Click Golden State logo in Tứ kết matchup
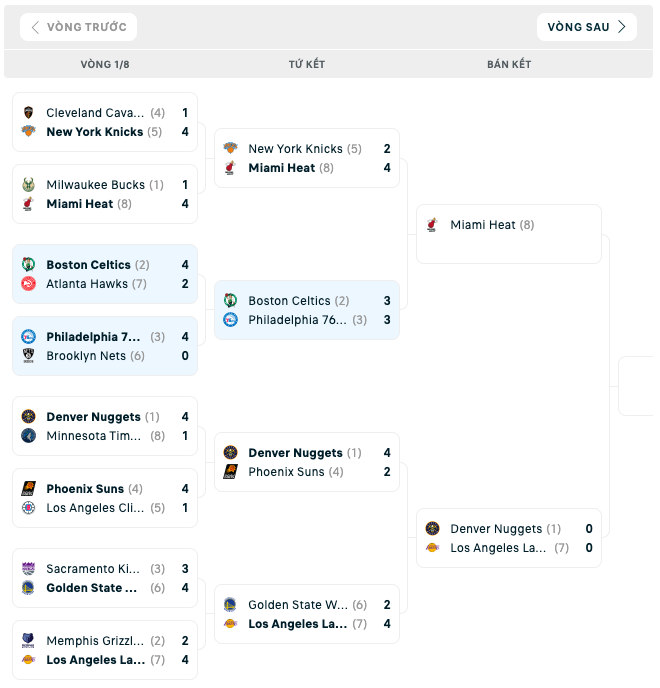Image resolution: width=660 pixels, height=688 pixels. (x=230, y=605)
